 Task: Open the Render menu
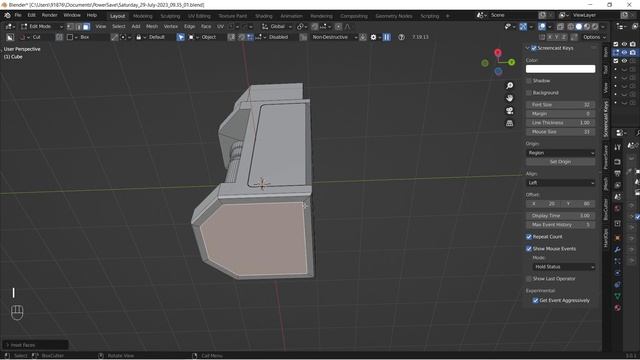[x=49, y=16]
